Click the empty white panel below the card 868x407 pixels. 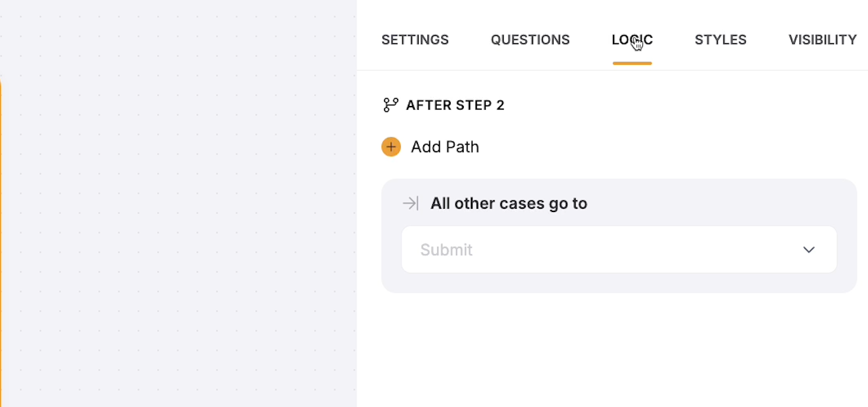pyautogui.click(x=612, y=349)
